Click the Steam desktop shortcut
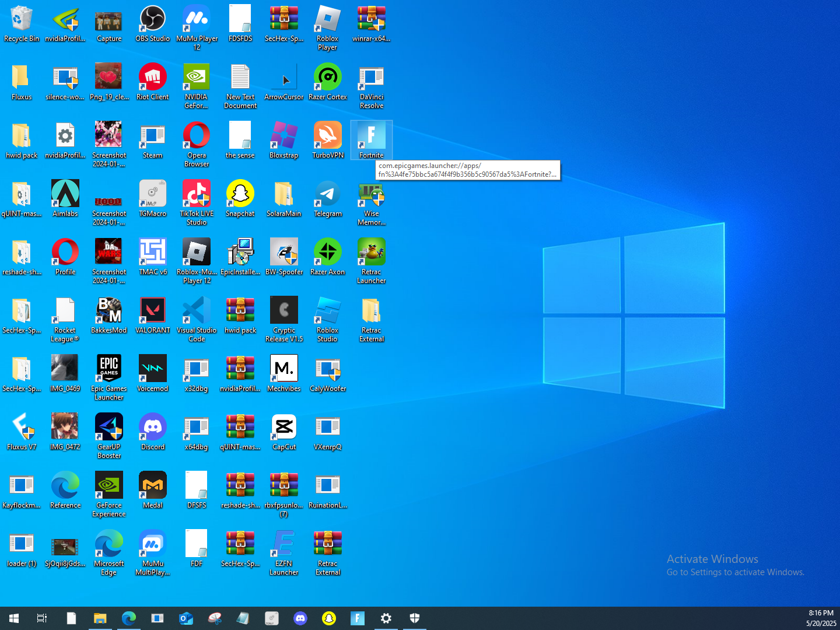 point(153,137)
